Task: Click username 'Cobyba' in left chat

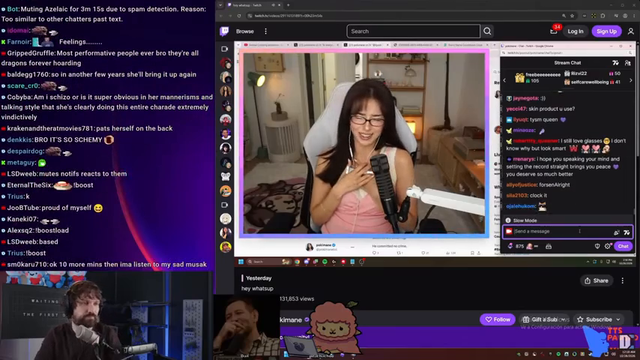Action: 19,97
